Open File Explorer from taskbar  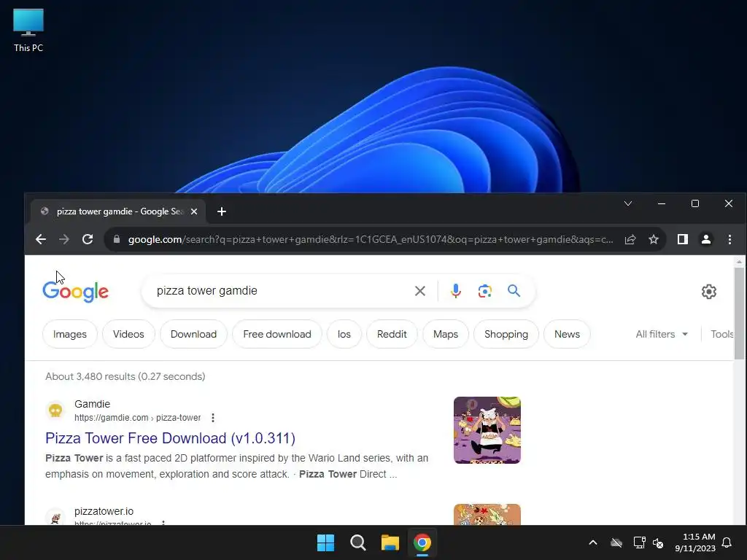pos(390,542)
